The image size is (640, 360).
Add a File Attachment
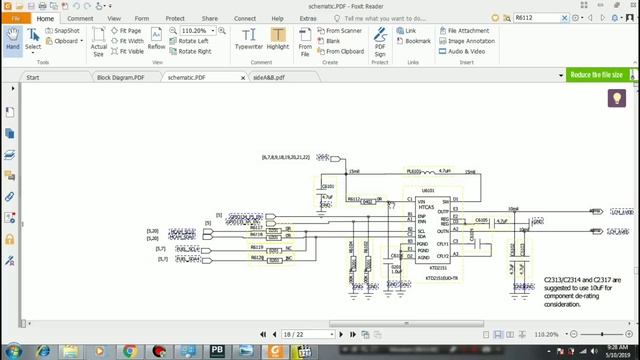coord(464,31)
